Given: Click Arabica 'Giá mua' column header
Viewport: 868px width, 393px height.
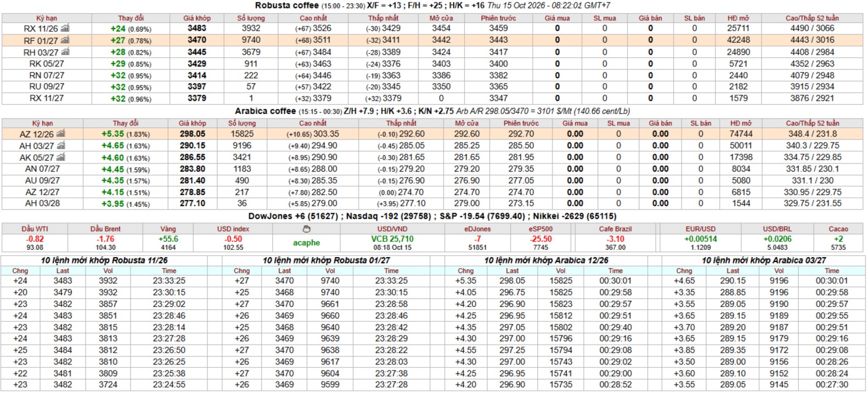Looking at the screenshot, I should pyautogui.click(x=575, y=123).
